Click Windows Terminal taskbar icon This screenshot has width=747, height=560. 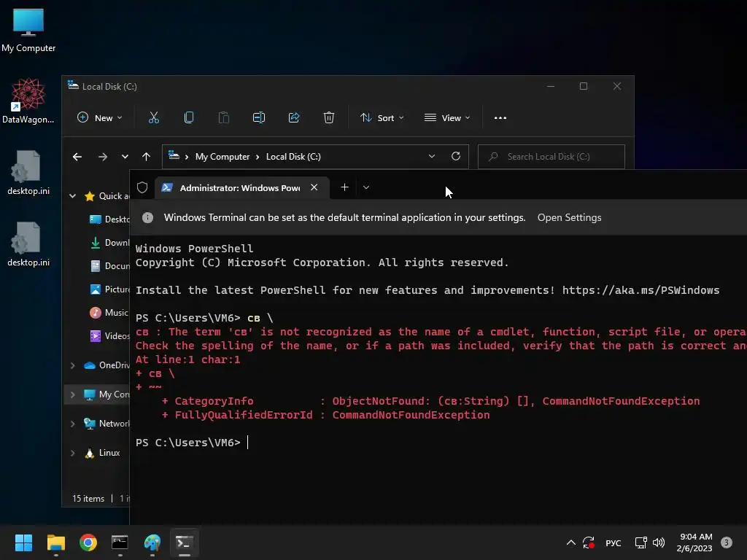point(185,542)
